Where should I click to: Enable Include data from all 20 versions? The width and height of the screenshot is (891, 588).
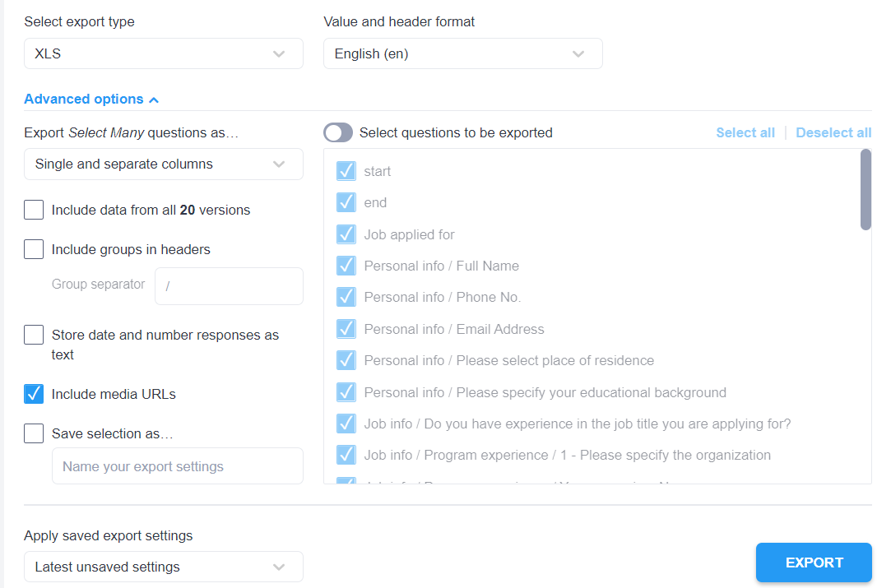pos(34,210)
